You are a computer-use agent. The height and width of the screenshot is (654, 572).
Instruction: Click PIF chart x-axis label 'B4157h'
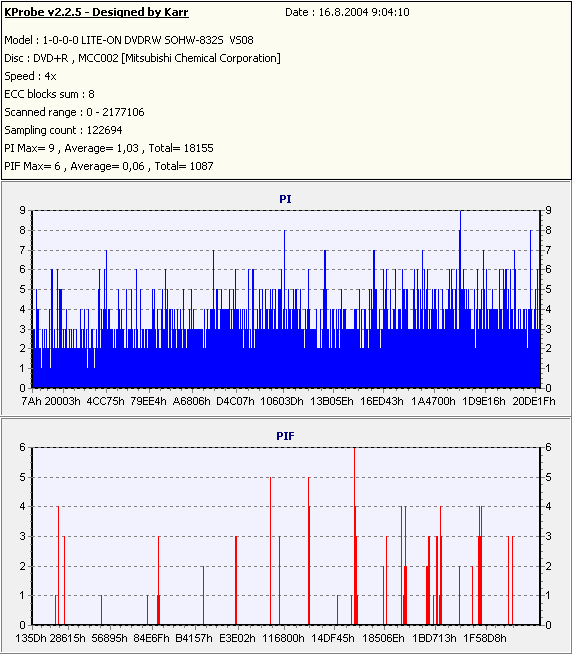point(194,638)
